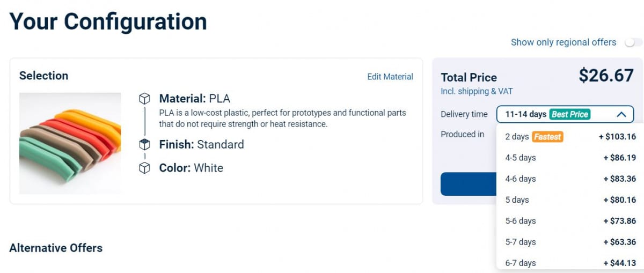Select the 2 days Fastest delivery option
This screenshot has width=644, height=273.
(570, 137)
